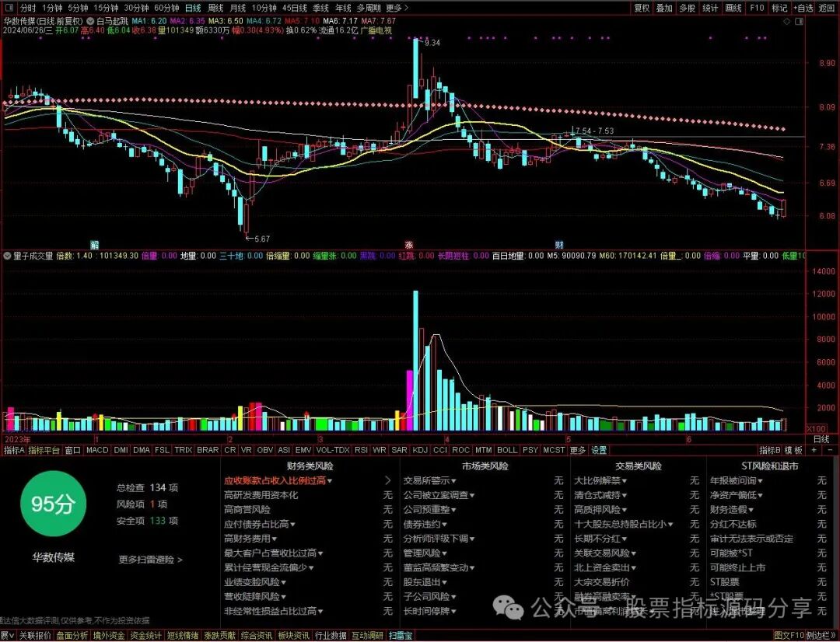The image size is (840, 642).
Task: Click the 多股 multi-stock button
Action: click(x=687, y=8)
